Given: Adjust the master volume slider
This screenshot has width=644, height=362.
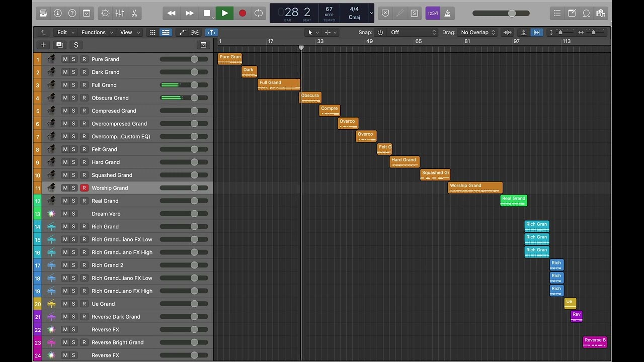Looking at the screenshot, I should [x=501, y=13].
